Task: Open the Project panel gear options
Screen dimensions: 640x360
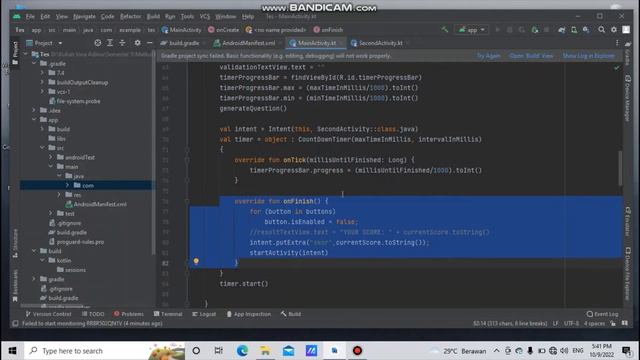Action: coord(138,43)
